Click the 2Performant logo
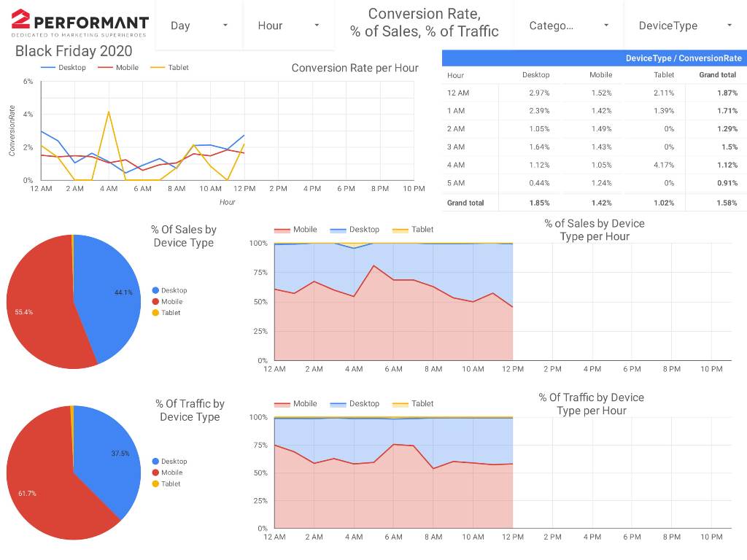 (x=80, y=23)
